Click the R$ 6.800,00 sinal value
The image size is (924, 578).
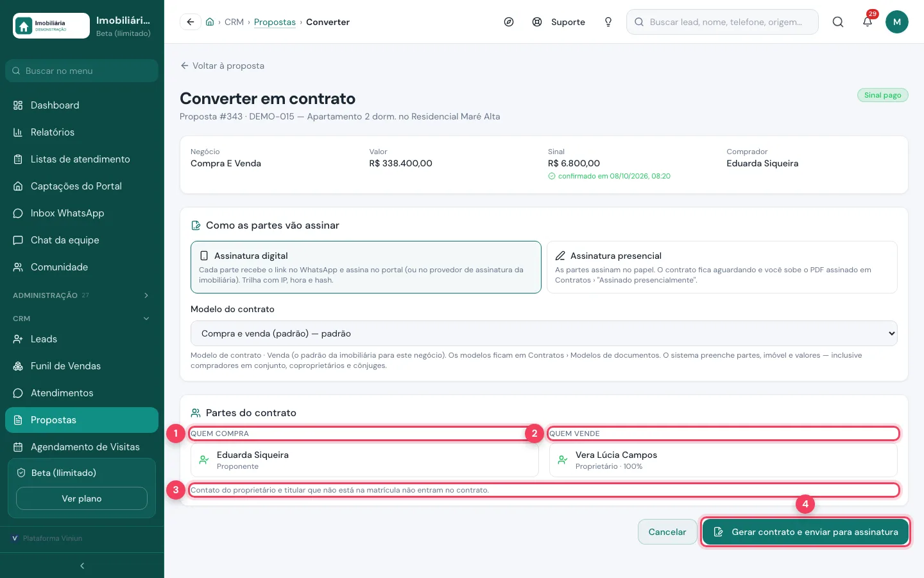coord(574,163)
